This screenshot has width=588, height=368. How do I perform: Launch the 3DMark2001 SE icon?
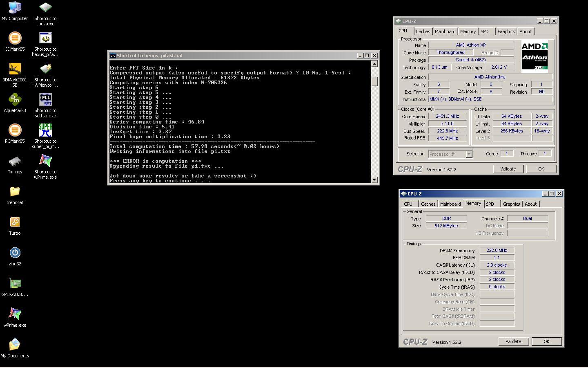pyautogui.click(x=15, y=69)
